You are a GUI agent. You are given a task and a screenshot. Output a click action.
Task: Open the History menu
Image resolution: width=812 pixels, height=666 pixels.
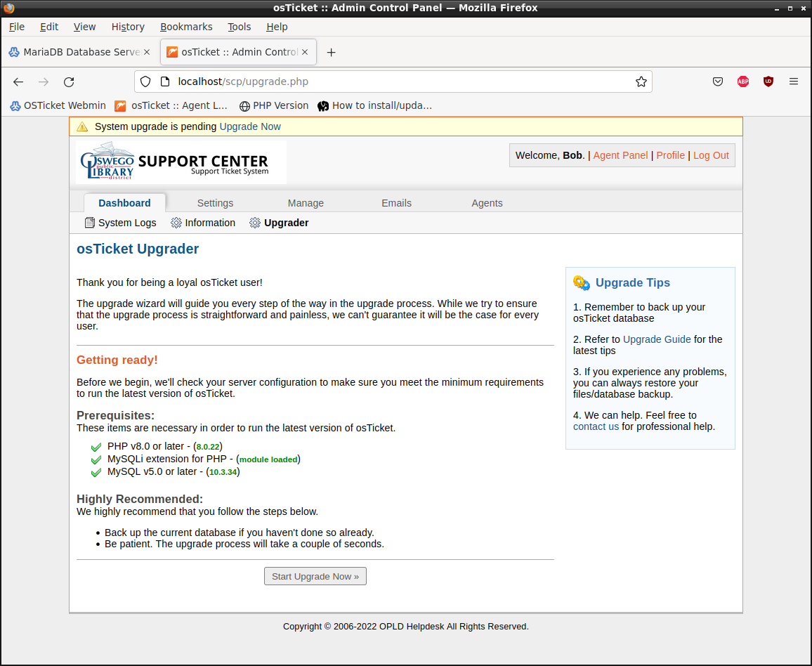click(128, 27)
